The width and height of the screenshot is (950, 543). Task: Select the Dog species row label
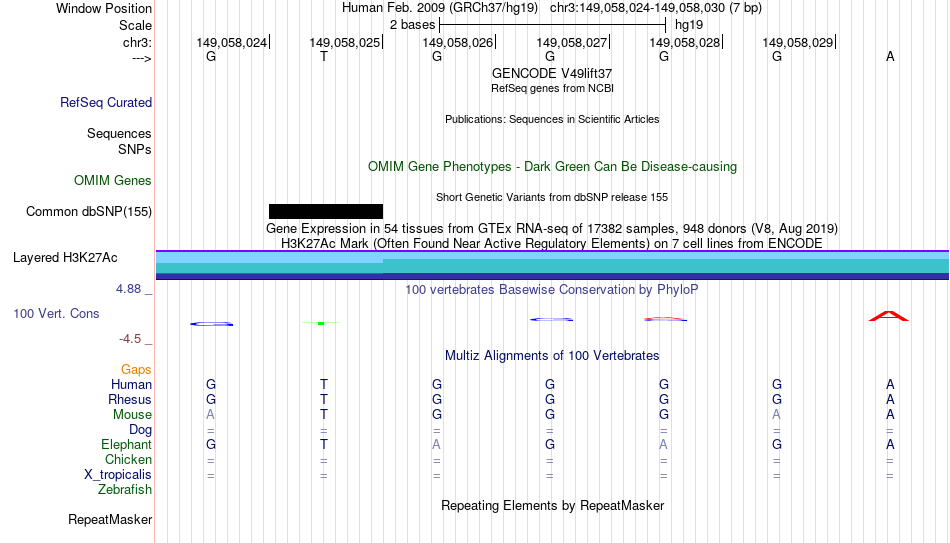tap(141, 430)
